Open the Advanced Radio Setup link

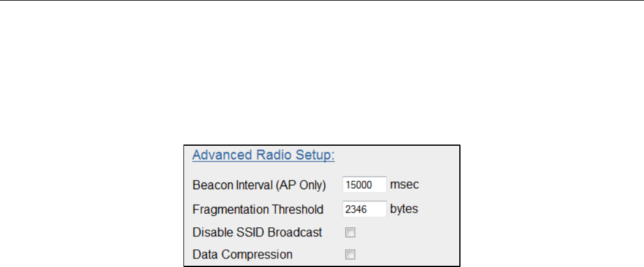[x=263, y=156]
